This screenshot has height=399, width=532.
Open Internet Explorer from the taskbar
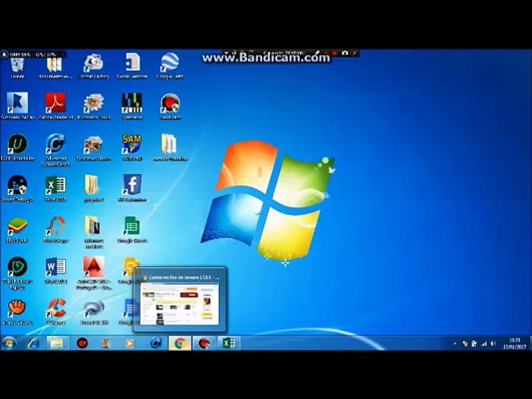33,344
